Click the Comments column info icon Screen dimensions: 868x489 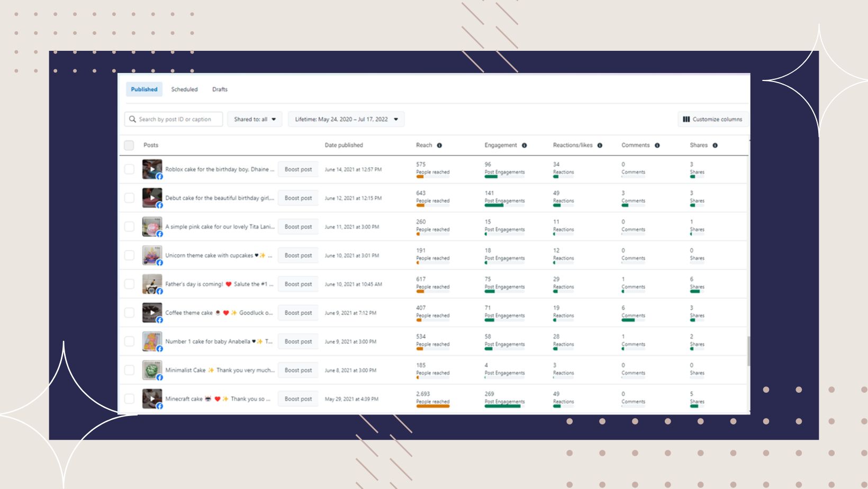pyautogui.click(x=657, y=146)
